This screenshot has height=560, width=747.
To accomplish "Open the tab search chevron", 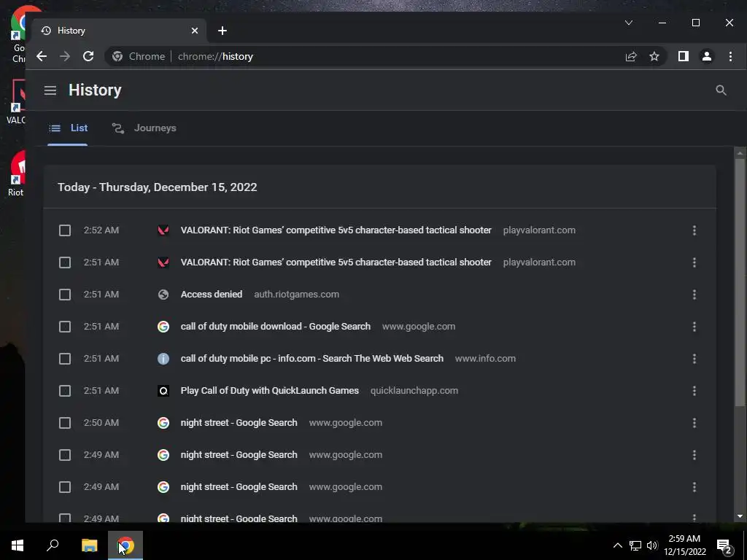I will 628,23.
